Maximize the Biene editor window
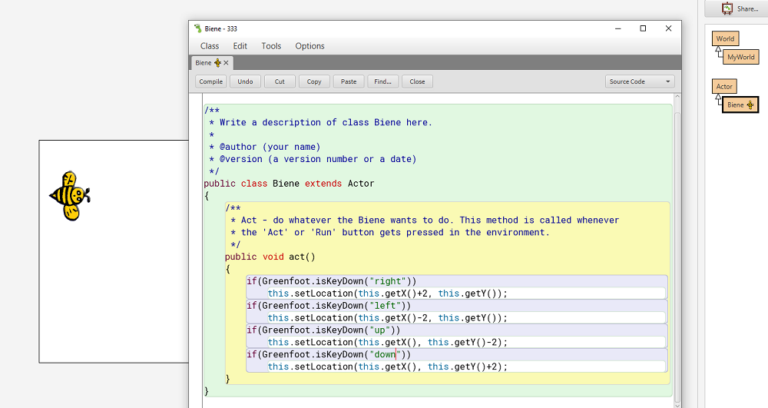The height and width of the screenshot is (408, 768). pyautogui.click(x=642, y=28)
